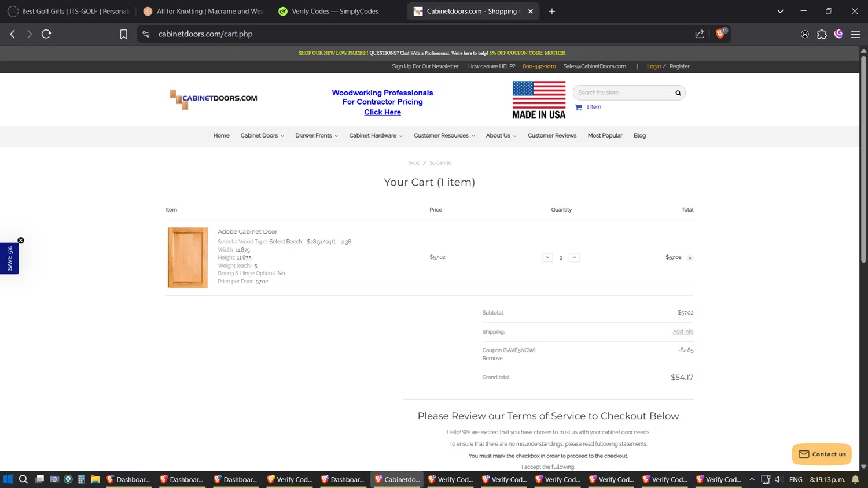Image resolution: width=868 pixels, height=488 pixels.
Task: Increase quantity with the up arrow
Action: click(574, 257)
